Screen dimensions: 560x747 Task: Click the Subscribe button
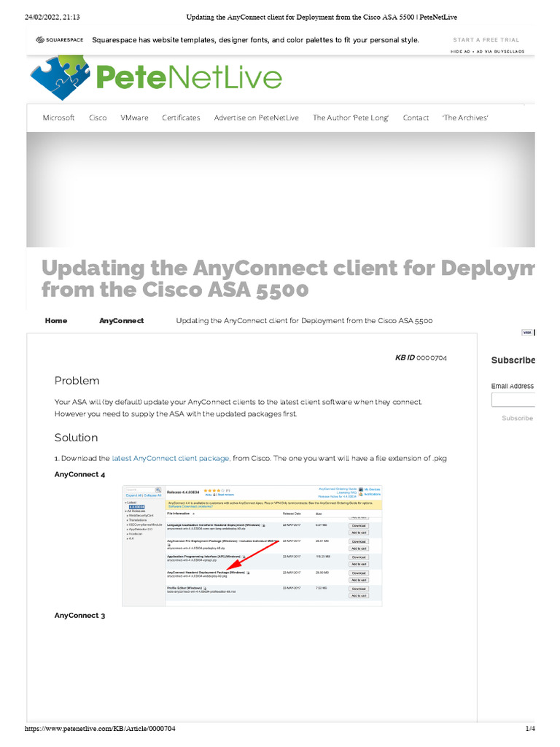pyautogui.click(x=517, y=418)
